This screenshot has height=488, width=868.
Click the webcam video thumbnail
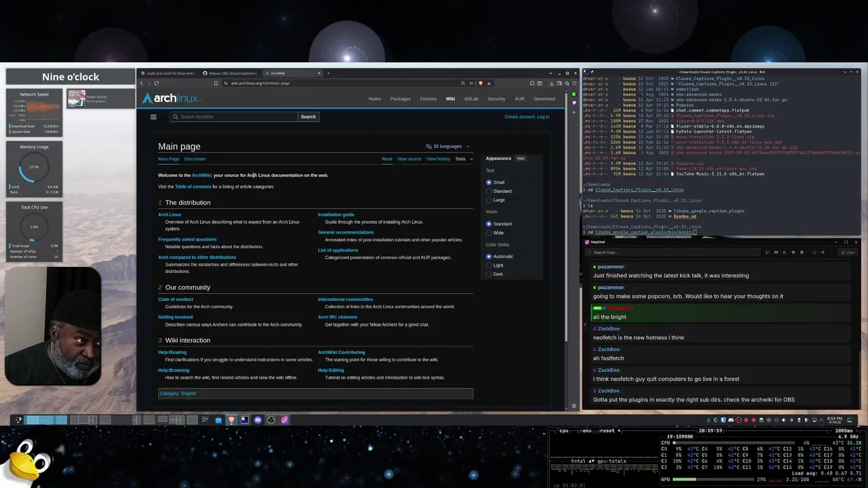coord(53,325)
